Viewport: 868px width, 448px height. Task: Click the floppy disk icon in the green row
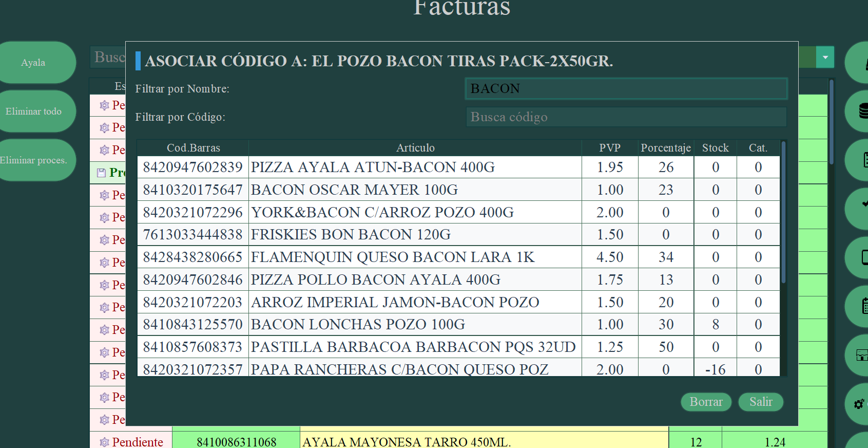tap(101, 173)
